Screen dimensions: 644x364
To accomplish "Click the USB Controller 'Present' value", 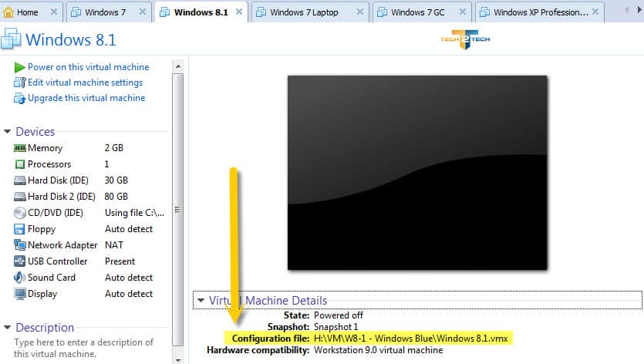I will click(120, 261).
